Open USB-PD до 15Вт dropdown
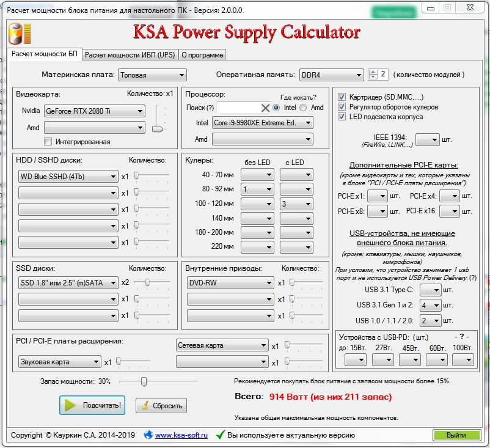This screenshot has height=448, width=490. (x=356, y=360)
